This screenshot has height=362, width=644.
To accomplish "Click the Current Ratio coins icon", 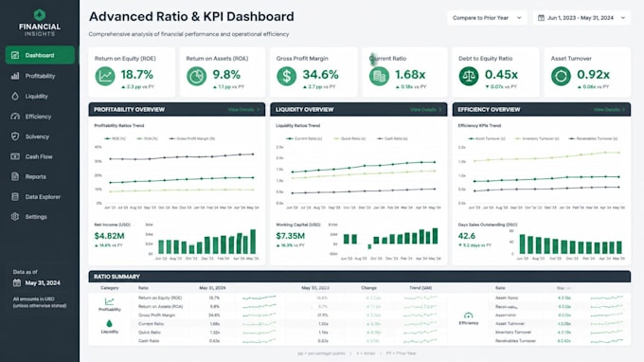I will coord(379,77).
